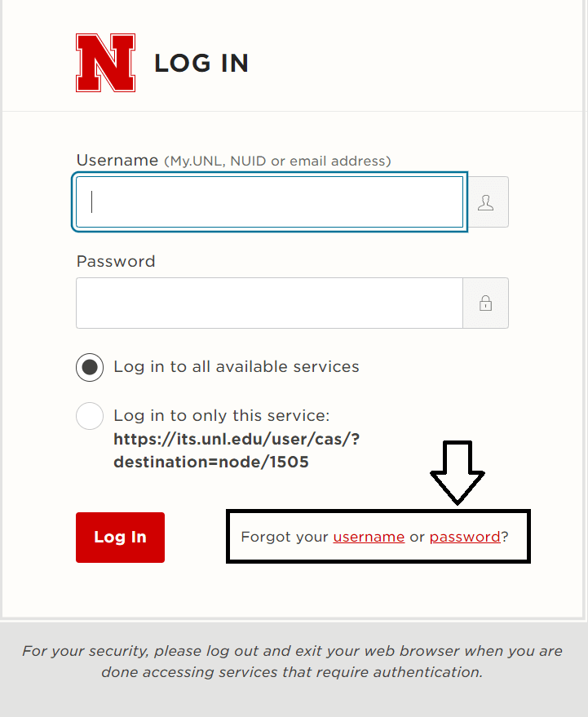Focus the Password input field
Viewport: 588px width, 717px height.
click(270, 303)
